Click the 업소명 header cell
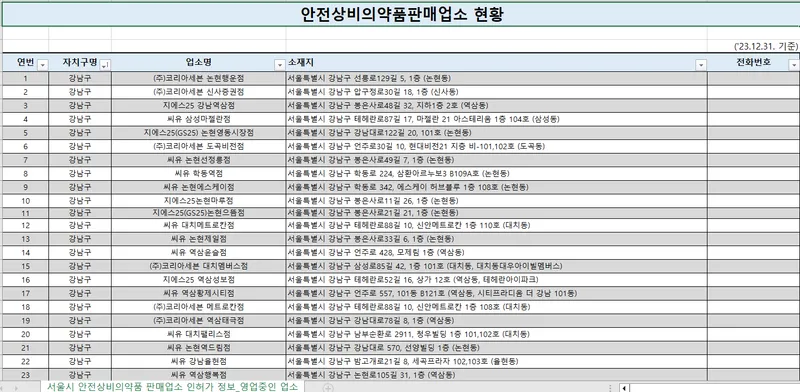 click(198, 62)
